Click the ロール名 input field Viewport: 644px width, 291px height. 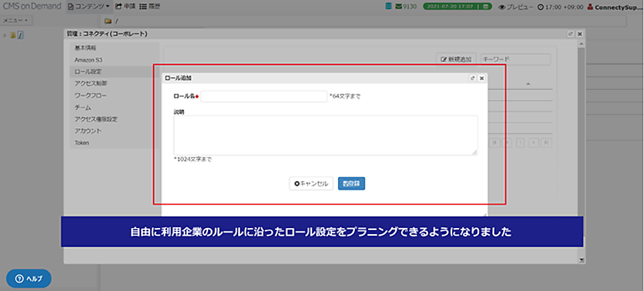(264, 97)
